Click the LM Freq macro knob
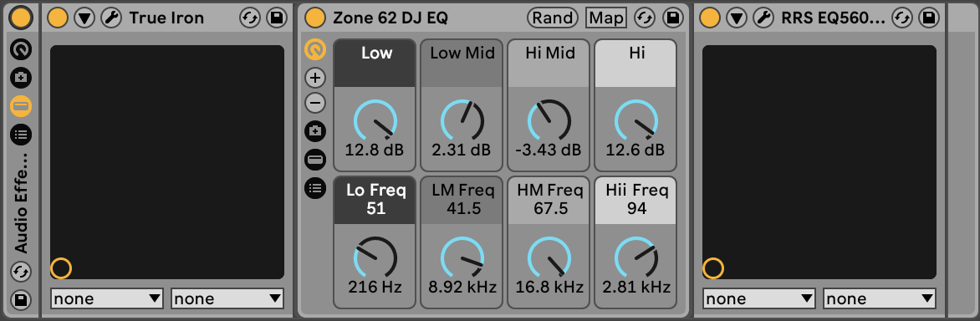The height and width of the screenshot is (321, 980). 462,257
